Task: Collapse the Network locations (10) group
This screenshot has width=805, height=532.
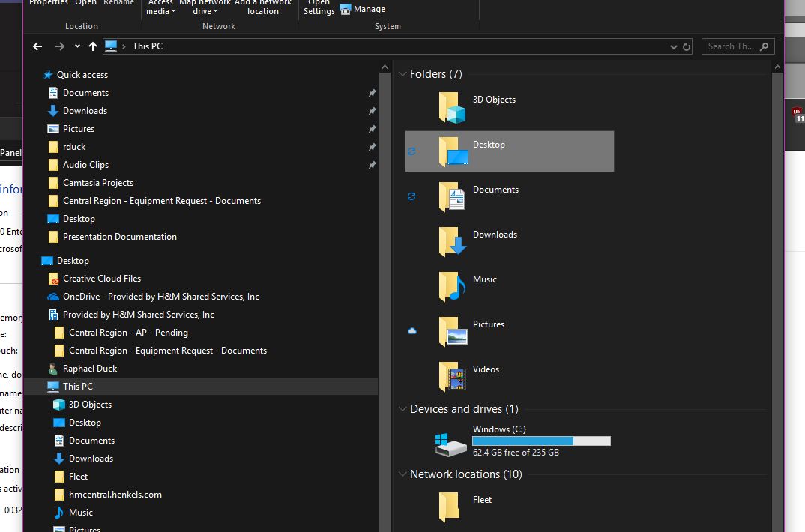Action: click(402, 474)
